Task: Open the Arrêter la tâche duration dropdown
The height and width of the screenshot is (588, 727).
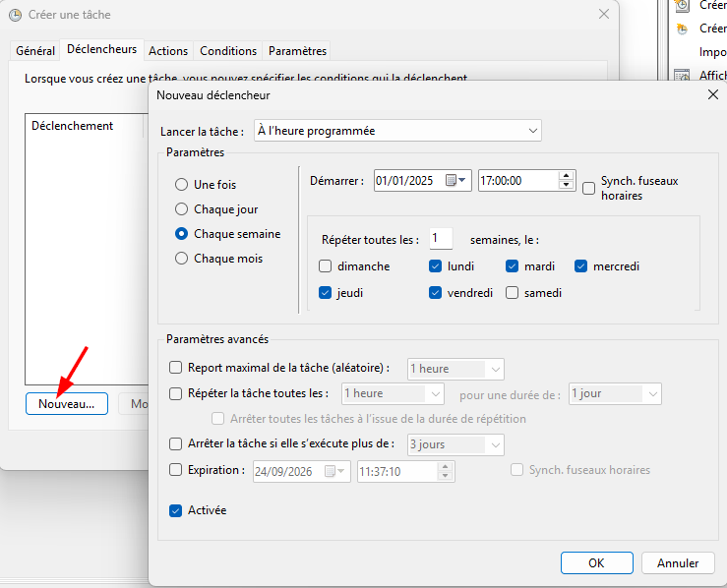Action: click(495, 444)
